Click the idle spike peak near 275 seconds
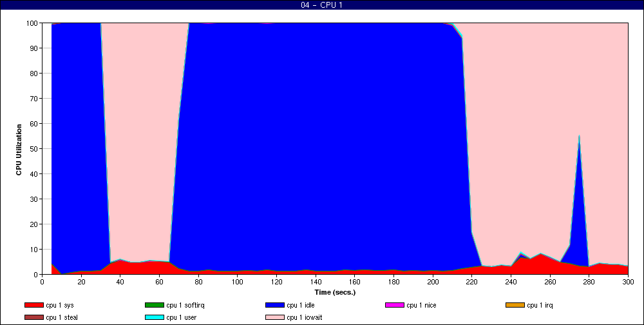644x325 pixels. point(579,136)
